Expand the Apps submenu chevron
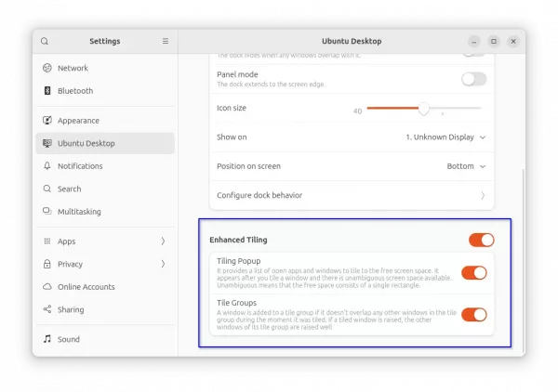The height and width of the screenshot is (392, 558). coord(163,242)
